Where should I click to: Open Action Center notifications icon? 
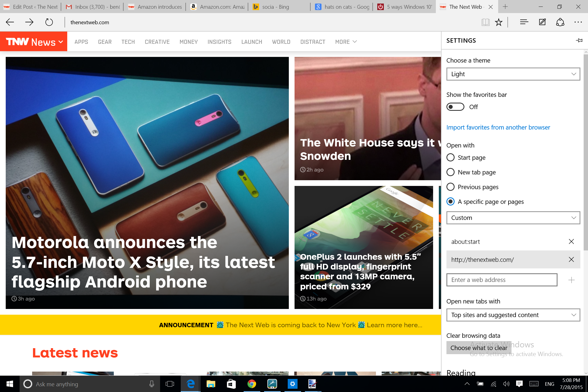click(x=519, y=384)
